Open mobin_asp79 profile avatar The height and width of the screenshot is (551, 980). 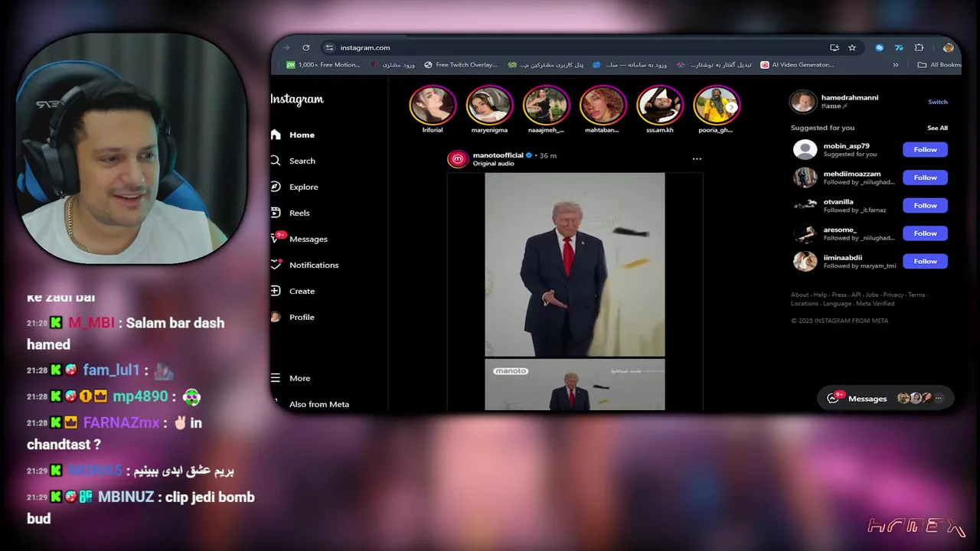tap(805, 149)
